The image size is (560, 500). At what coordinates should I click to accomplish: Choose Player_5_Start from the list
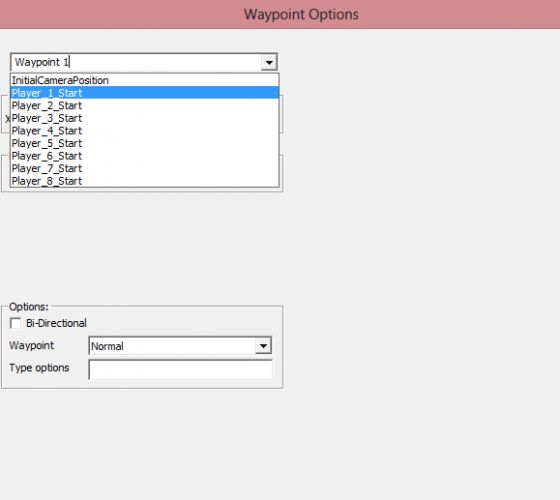tap(145, 143)
